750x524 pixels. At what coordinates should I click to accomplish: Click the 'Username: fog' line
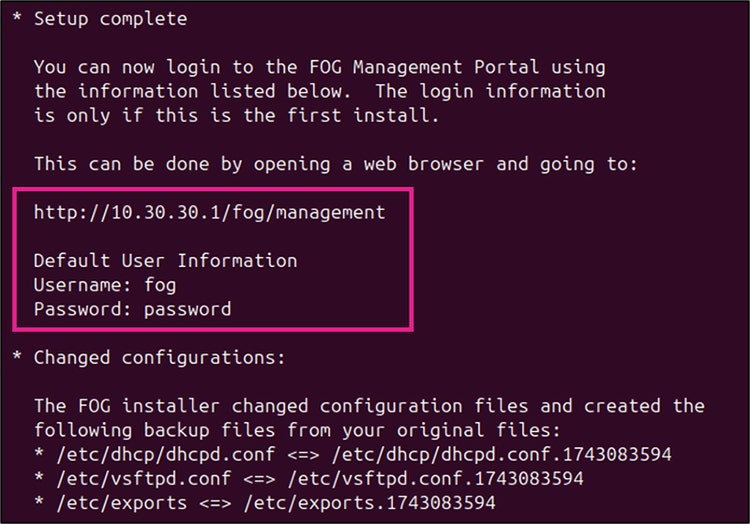click(x=105, y=285)
